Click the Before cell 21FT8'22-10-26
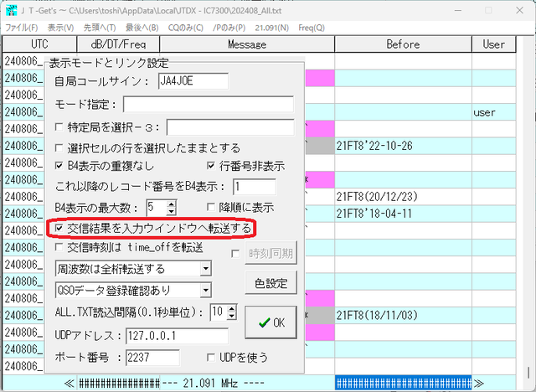The height and width of the screenshot is (392, 536). (x=403, y=146)
